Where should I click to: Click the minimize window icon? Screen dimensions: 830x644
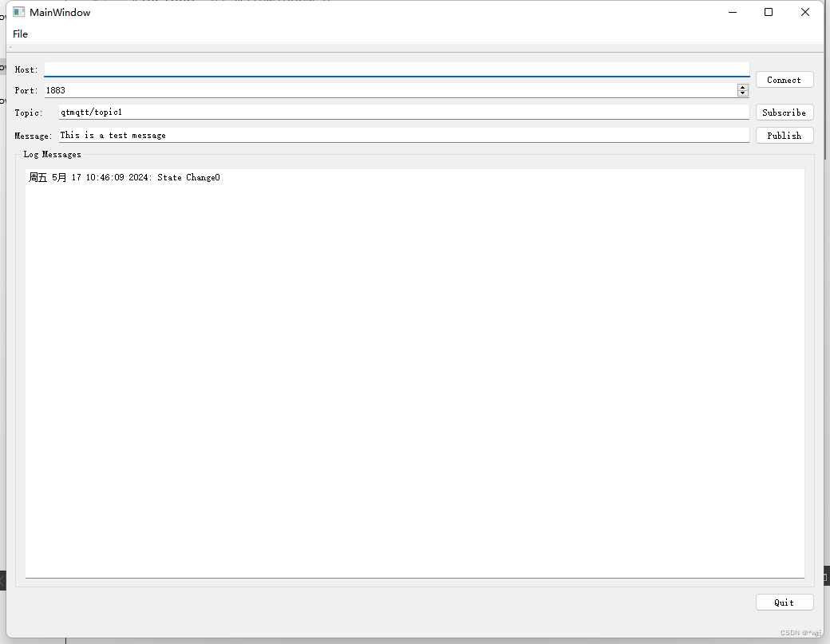pos(732,12)
